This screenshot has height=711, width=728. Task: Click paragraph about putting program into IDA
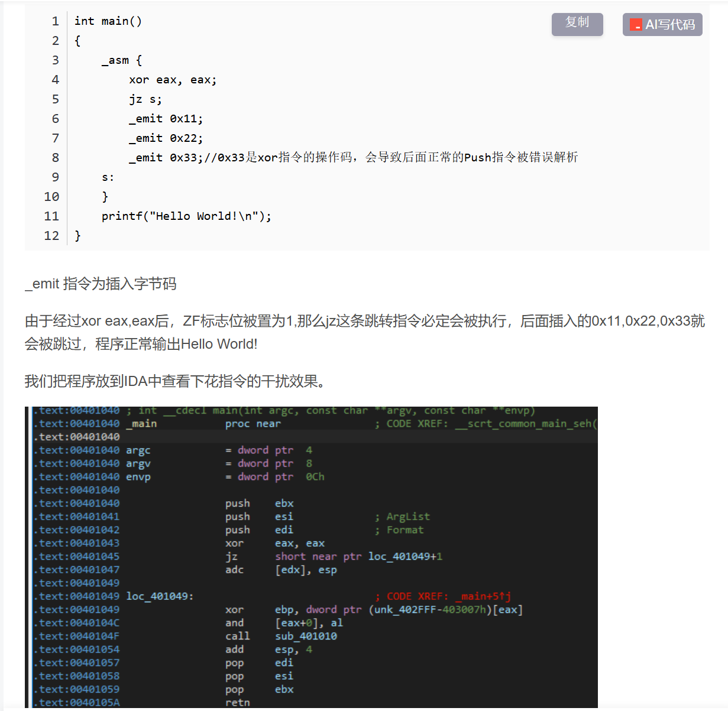(175, 381)
